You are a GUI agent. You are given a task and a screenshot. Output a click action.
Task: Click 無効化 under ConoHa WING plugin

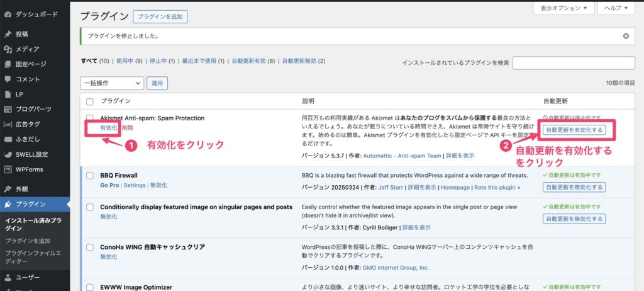pyautogui.click(x=108, y=257)
